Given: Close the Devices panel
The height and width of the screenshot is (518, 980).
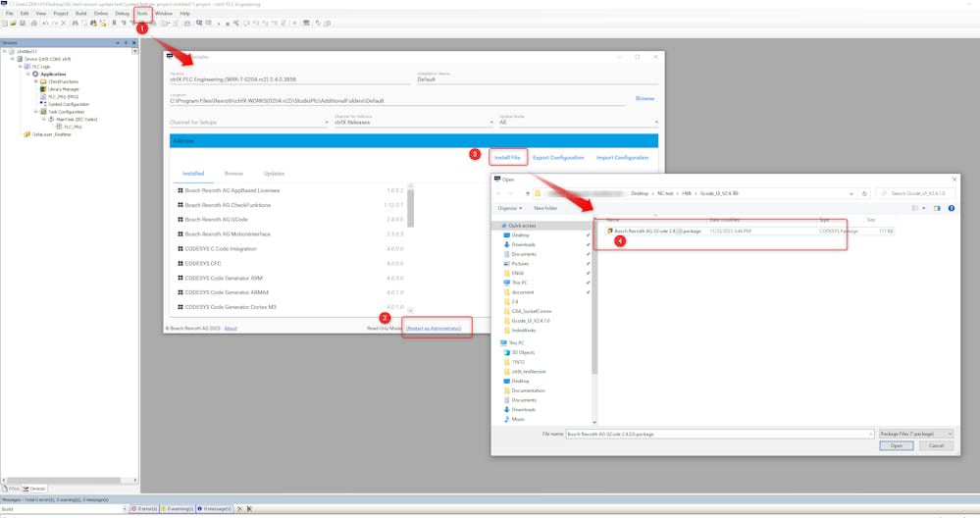Looking at the screenshot, I should coord(133,43).
